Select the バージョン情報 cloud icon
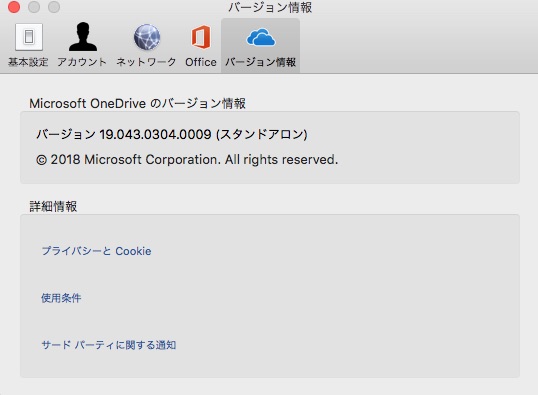538x395 pixels. pyautogui.click(x=261, y=37)
